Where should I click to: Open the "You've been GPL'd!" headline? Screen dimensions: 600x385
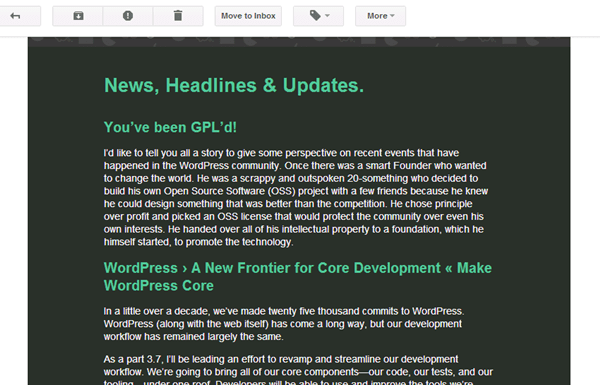pyautogui.click(x=170, y=127)
